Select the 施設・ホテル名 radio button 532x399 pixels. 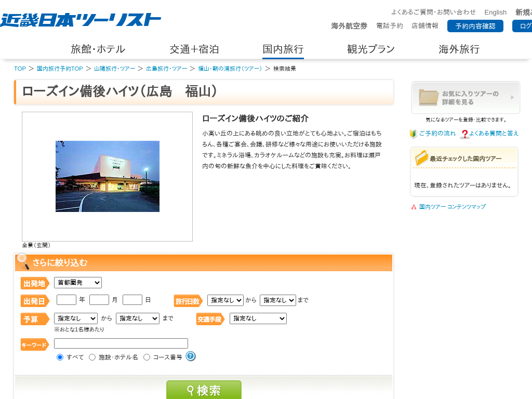92,357
